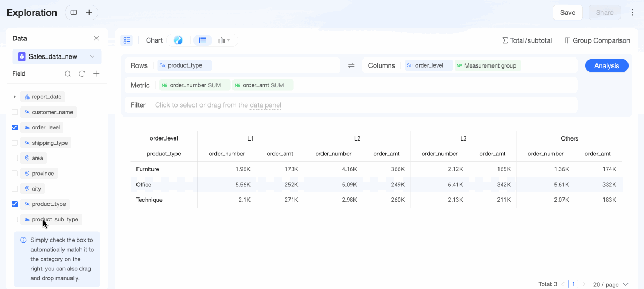Viewport: 644px width, 289px height.
Task: Click the area field's location icon
Action: click(x=27, y=158)
